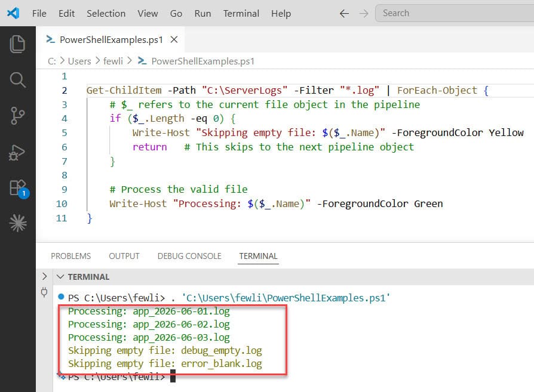
Task: Click line number 11 in gutter
Action: [62, 218]
